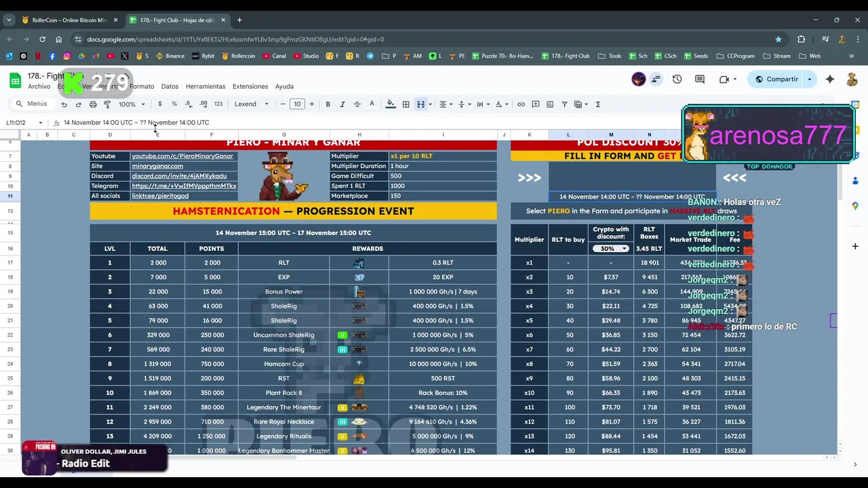
Task: Format cell as percent
Action: 174,104
